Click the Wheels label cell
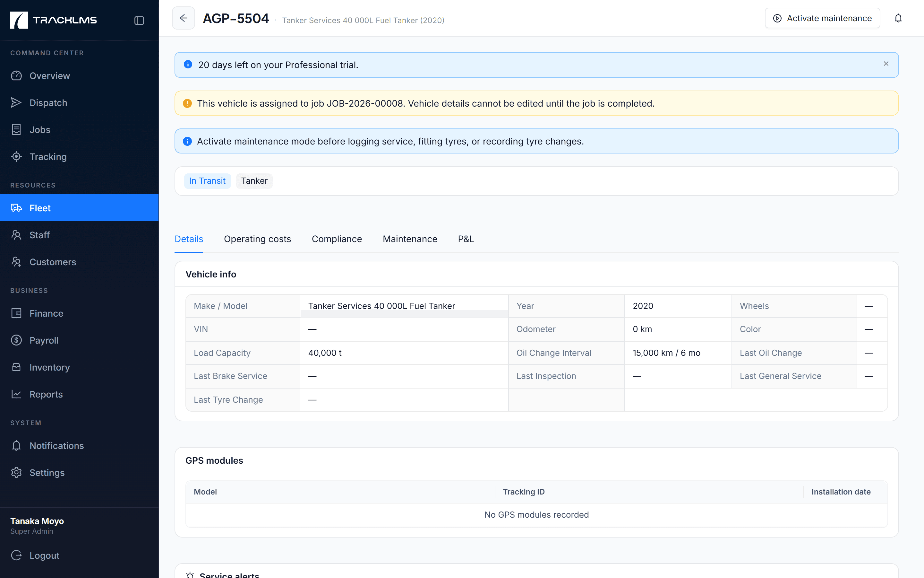This screenshot has width=924, height=578. (x=794, y=306)
